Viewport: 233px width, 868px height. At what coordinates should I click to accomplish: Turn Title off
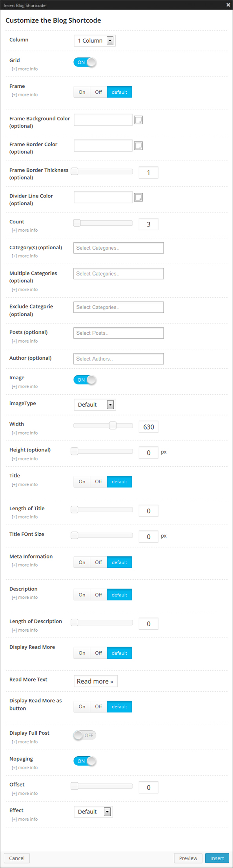point(98,482)
